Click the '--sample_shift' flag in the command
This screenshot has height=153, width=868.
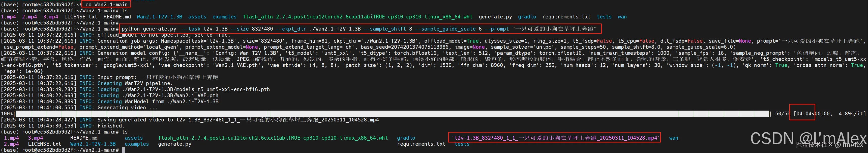385,29
